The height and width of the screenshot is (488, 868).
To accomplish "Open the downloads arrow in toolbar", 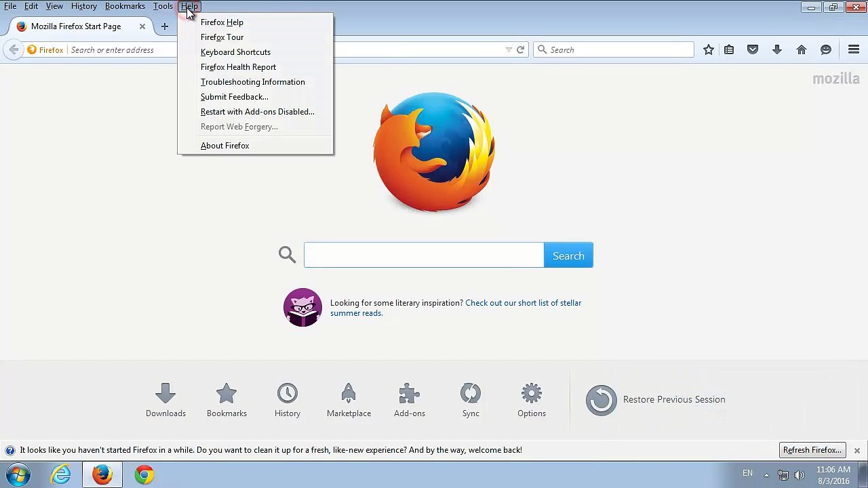I will [x=777, y=49].
